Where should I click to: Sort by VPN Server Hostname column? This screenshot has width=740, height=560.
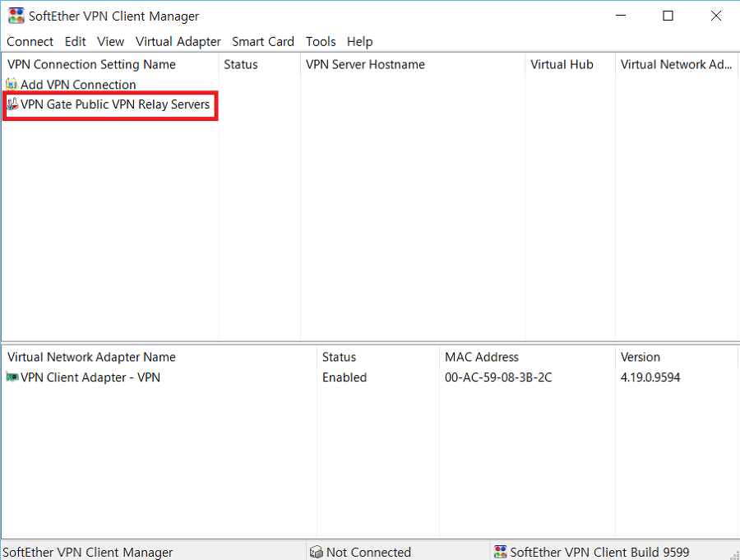413,64
